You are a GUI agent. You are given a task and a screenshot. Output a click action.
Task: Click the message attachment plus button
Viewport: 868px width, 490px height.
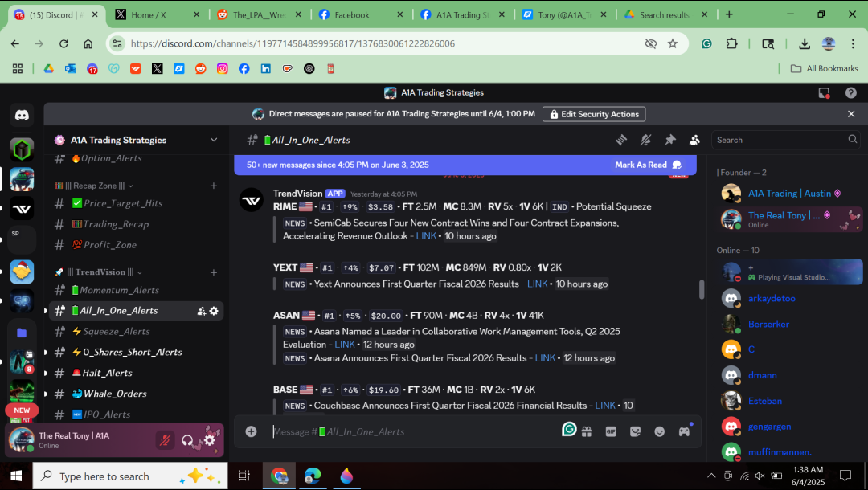point(252,431)
